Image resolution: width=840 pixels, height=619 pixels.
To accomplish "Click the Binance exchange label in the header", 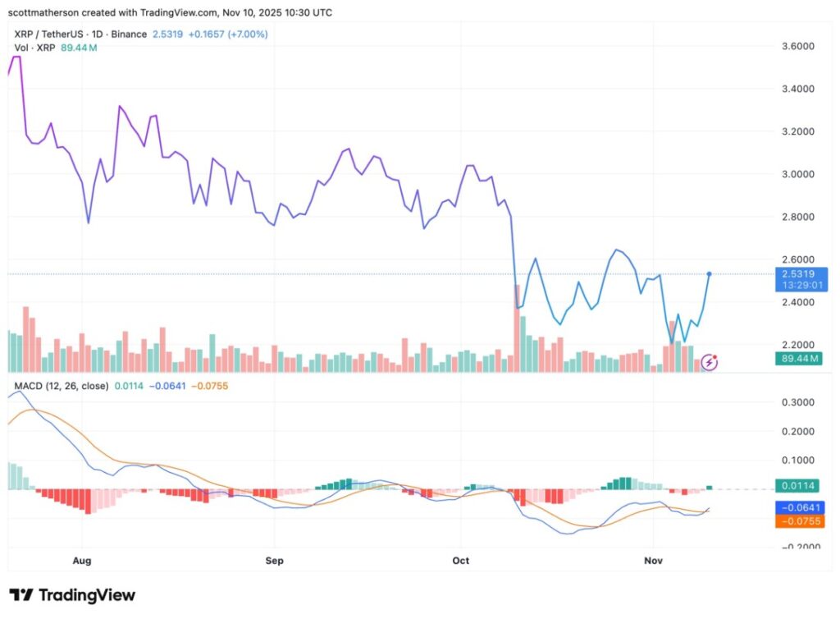I will [130, 34].
